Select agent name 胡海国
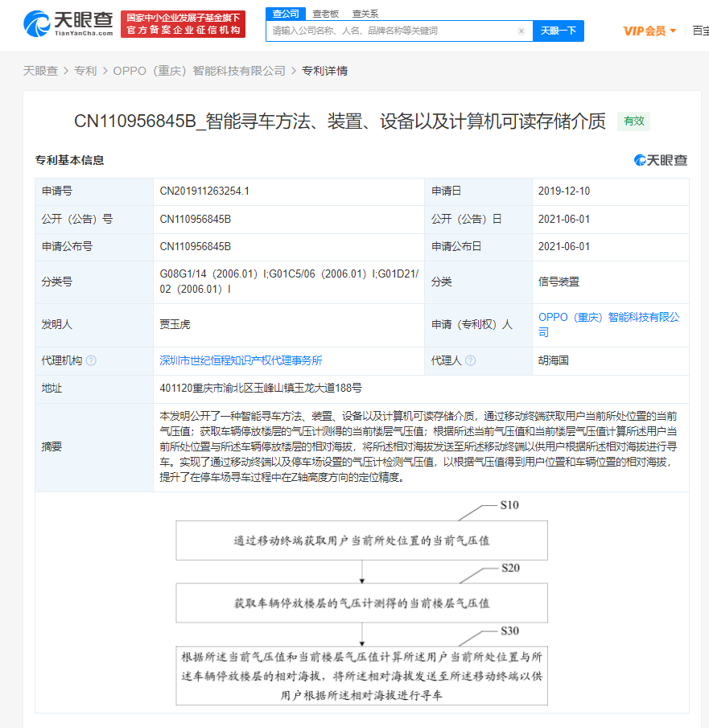Image resolution: width=709 pixels, height=728 pixels. click(x=554, y=360)
